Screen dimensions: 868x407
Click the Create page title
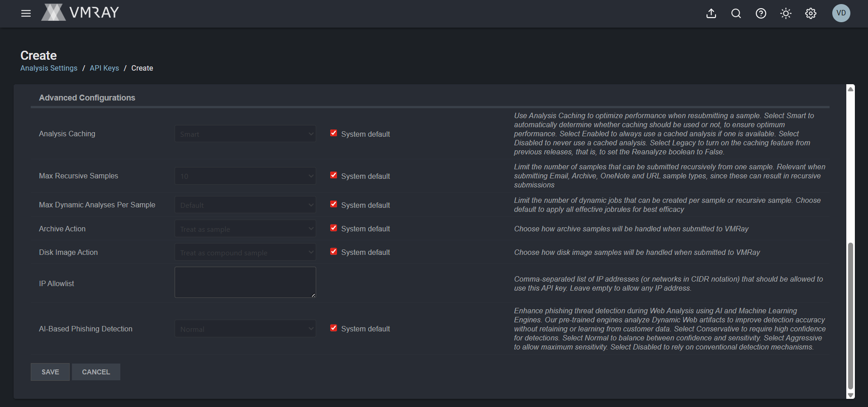coord(38,55)
